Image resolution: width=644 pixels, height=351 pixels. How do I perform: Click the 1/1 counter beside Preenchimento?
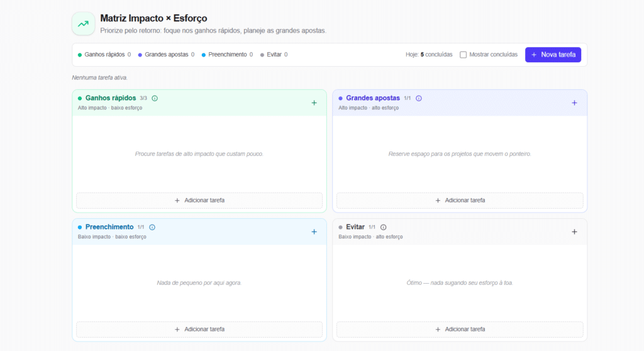(141, 227)
